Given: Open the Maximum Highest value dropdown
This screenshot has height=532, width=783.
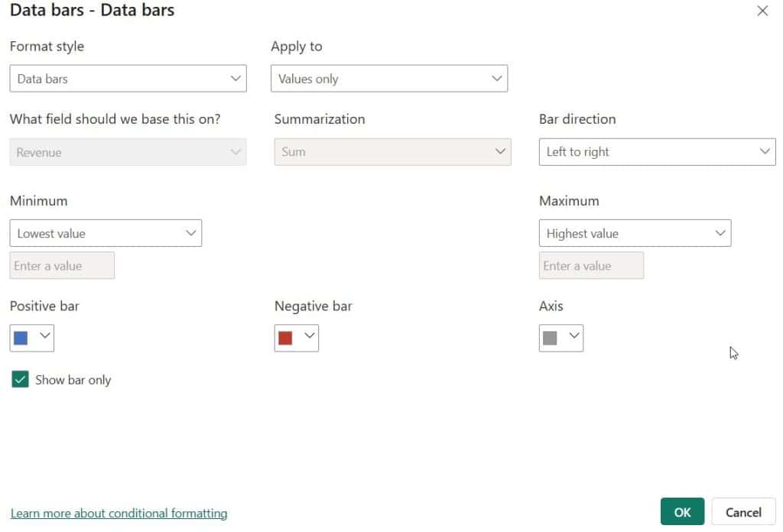Looking at the screenshot, I should pyautogui.click(x=635, y=233).
